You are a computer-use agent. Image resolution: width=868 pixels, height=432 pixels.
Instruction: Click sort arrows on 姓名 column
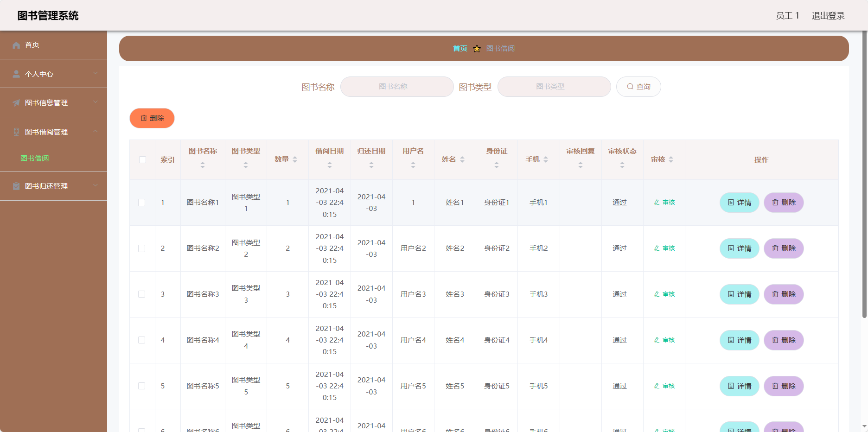click(x=462, y=159)
